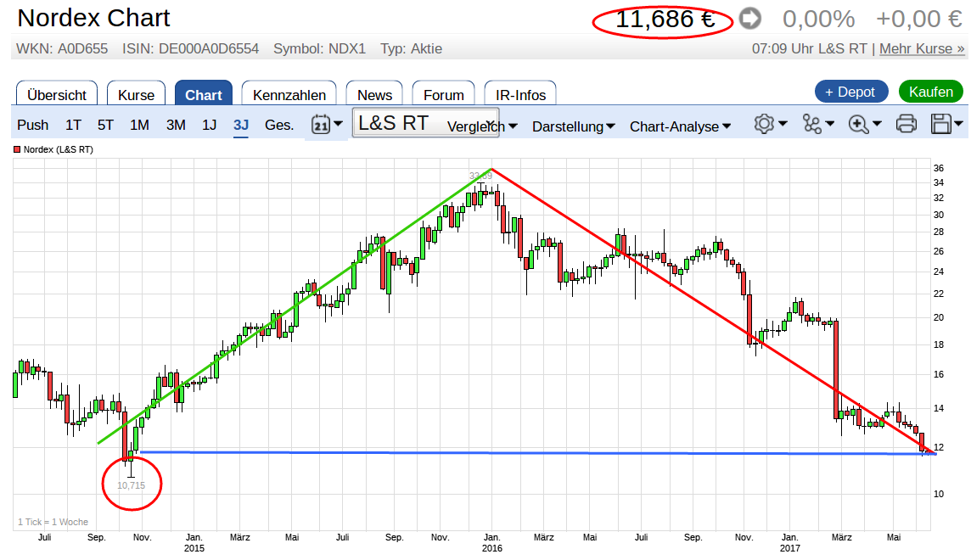Open the zoom magnifier tool
The height and width of the screenshot is (560, 971).
865,125
